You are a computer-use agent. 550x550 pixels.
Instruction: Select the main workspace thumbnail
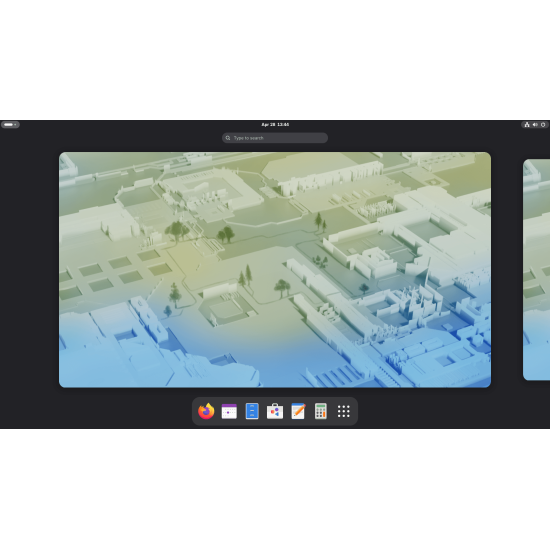pos(275,270)
